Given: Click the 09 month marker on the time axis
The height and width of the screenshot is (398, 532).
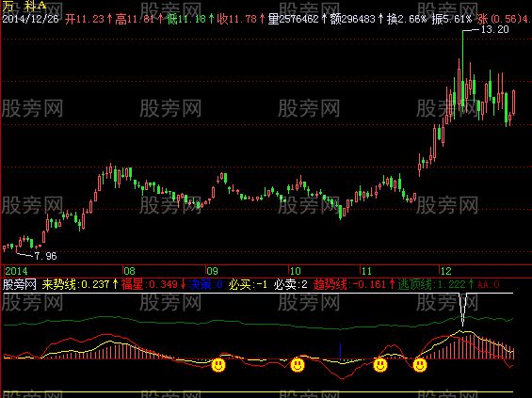Looking at the screenshot, I should point(212,271).
